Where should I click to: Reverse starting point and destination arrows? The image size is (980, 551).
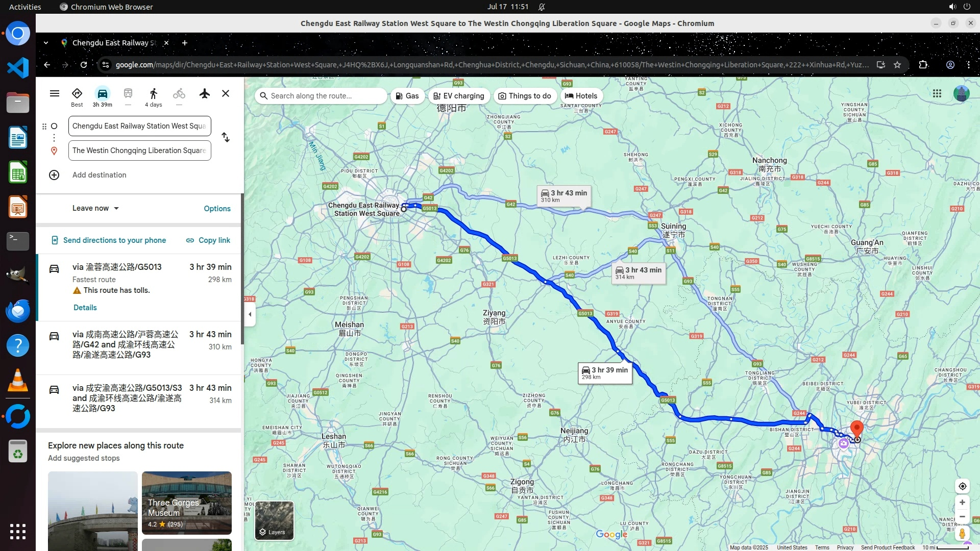pyautogui.click(x=226, y=138)
